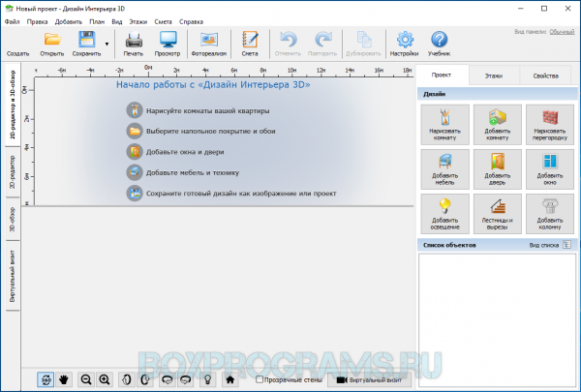This screenshot has width=581, height=392.
Task: Select the hand pan tool
Action: pos(64,379)
